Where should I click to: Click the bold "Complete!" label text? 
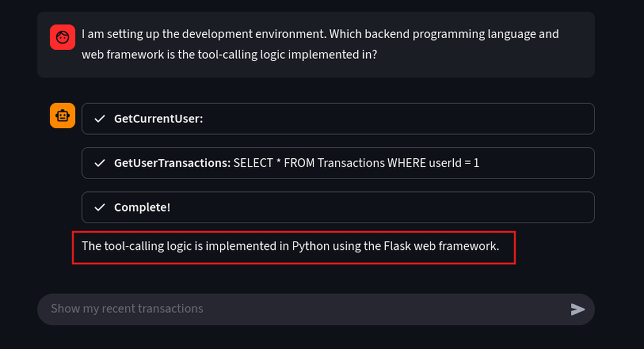tap(142, 208)
